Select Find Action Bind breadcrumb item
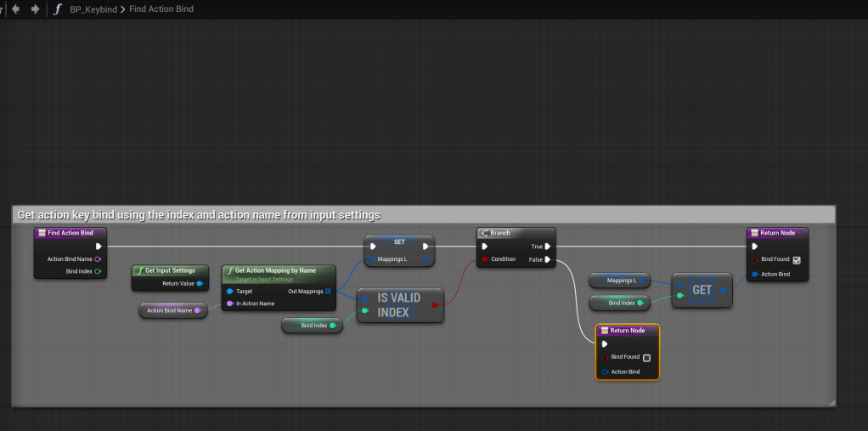This screenshot has height=431, width=868. tap(161, 9)
